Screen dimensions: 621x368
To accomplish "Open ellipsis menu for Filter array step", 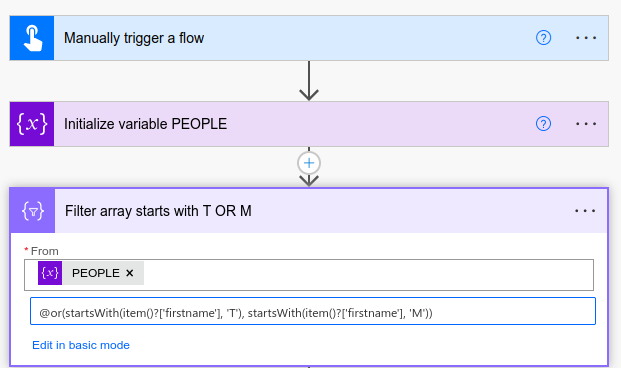I will point(585,211).
